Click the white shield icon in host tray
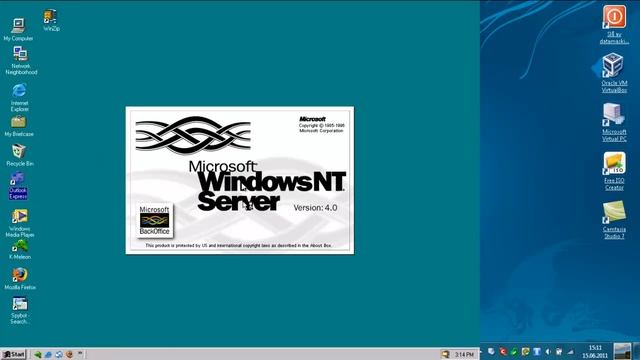 pyautogui.click(x=491, y=351)
